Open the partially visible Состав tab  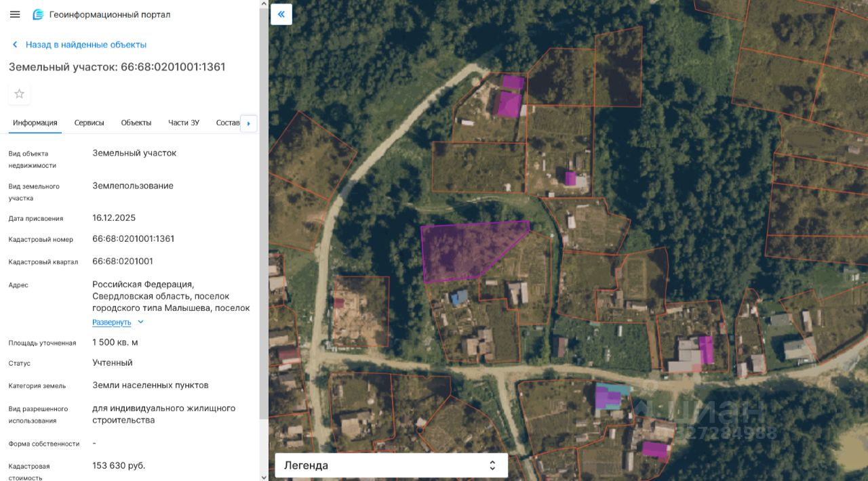coord(228,123)
